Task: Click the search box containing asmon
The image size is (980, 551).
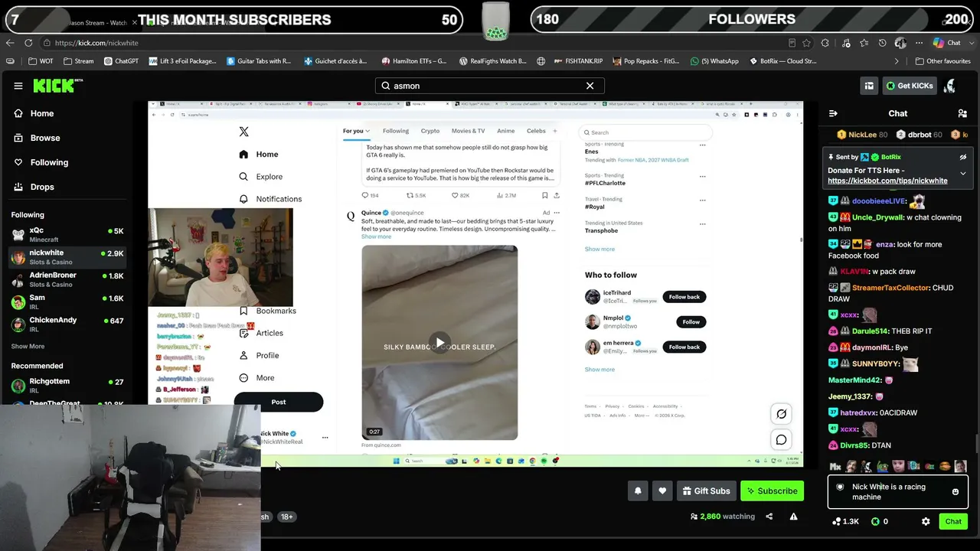Action: (490, 86)
